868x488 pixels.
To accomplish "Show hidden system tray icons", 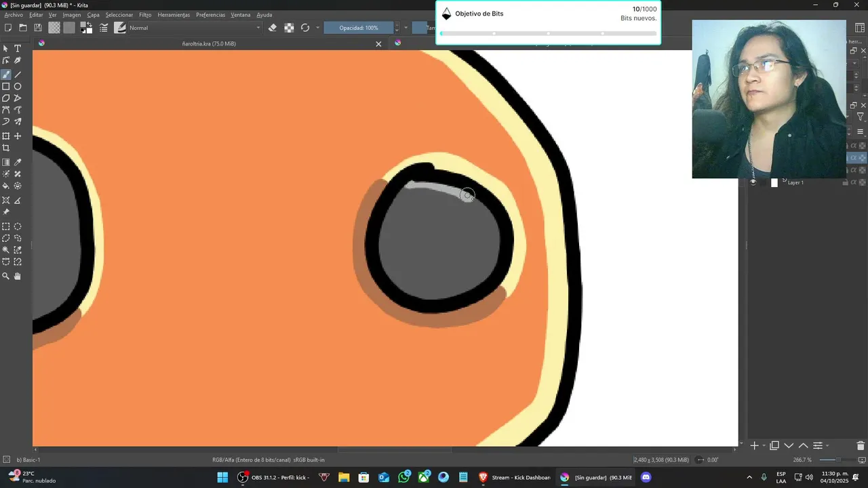I will (749, 477).
